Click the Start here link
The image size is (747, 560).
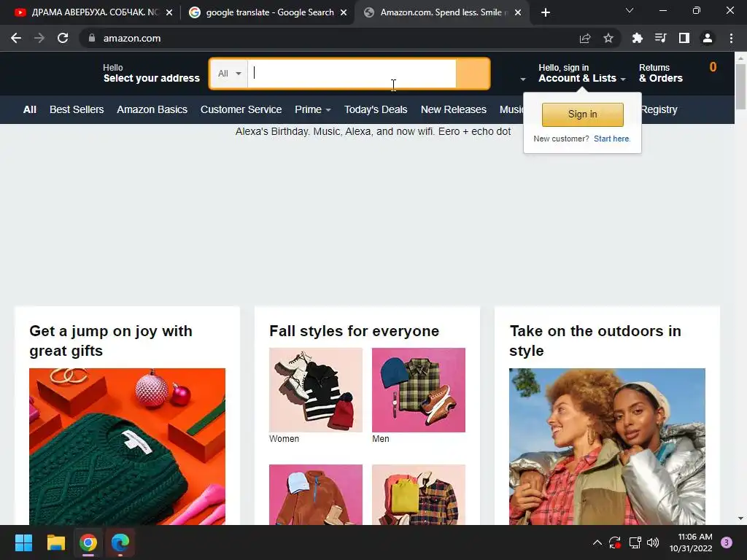[612, 139]
